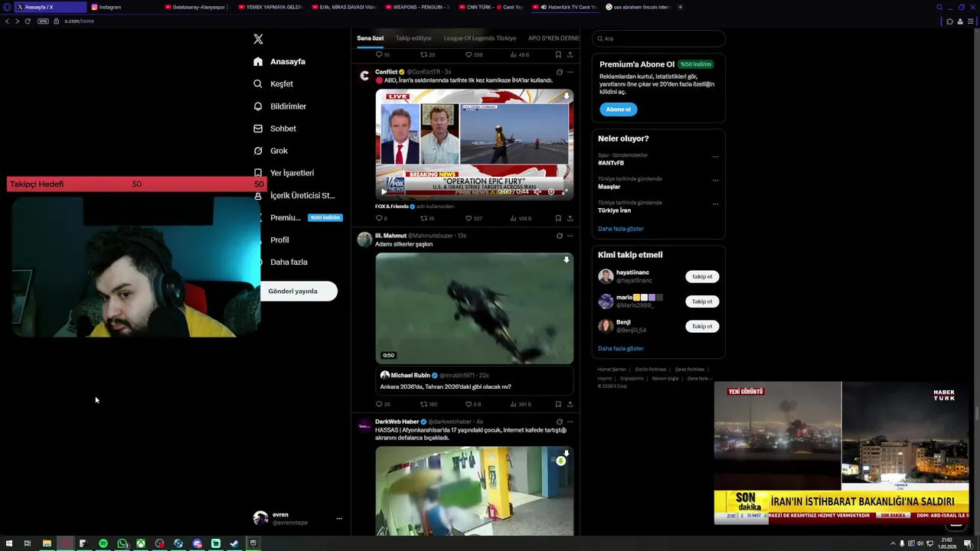980x551 pixels.
Task: Click Grok icon on III. Mahmut post
Action: point(559,236)
